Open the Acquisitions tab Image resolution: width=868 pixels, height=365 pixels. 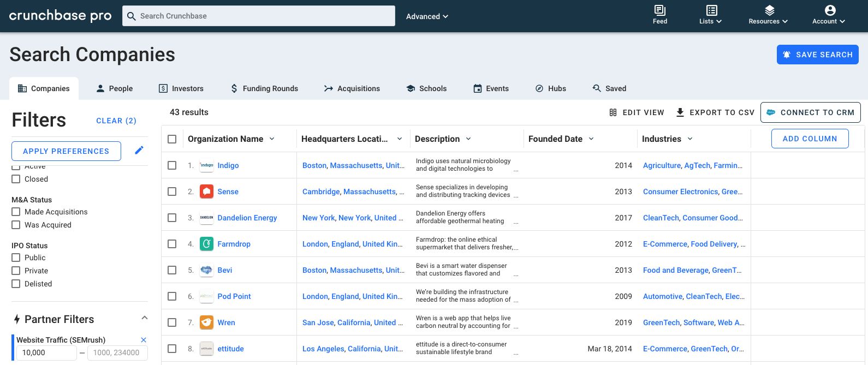(x=352, y=88)
